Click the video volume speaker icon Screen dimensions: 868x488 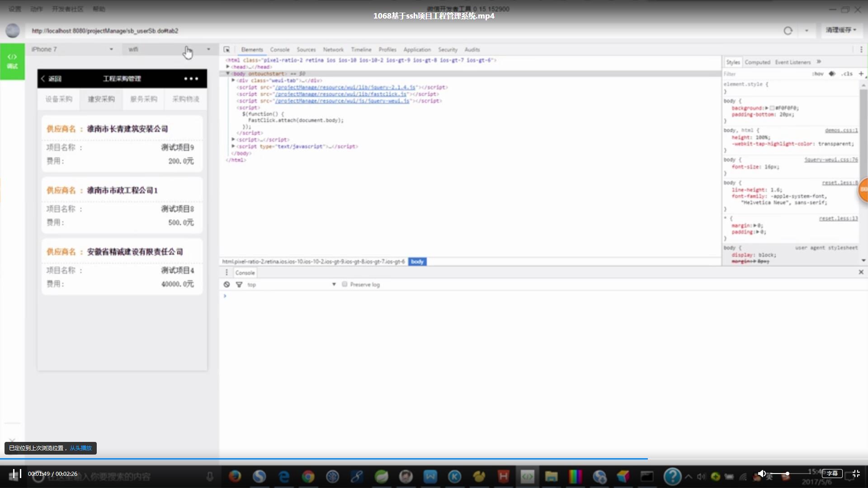coord(762,474)
